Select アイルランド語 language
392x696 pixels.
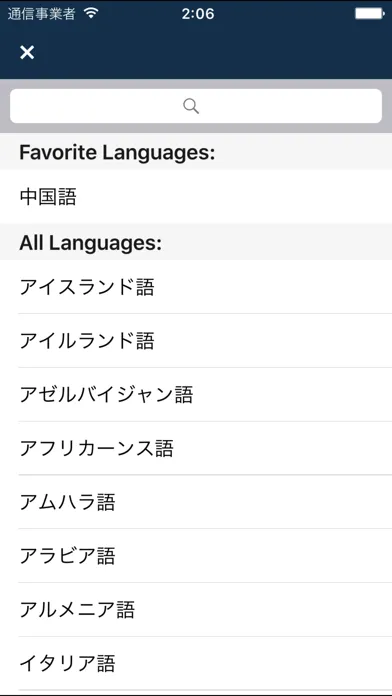[x=196, y=341]
